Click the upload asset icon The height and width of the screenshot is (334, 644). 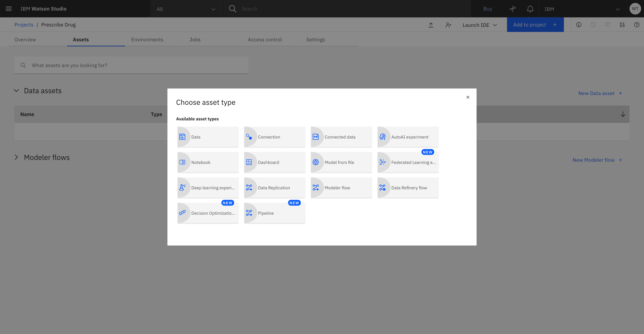tap(431, 25)
